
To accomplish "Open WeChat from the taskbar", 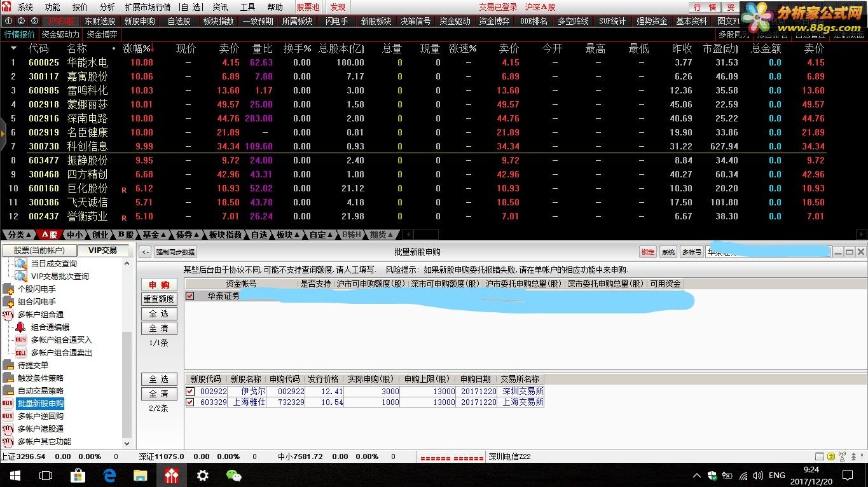I will tap(234, 475).
